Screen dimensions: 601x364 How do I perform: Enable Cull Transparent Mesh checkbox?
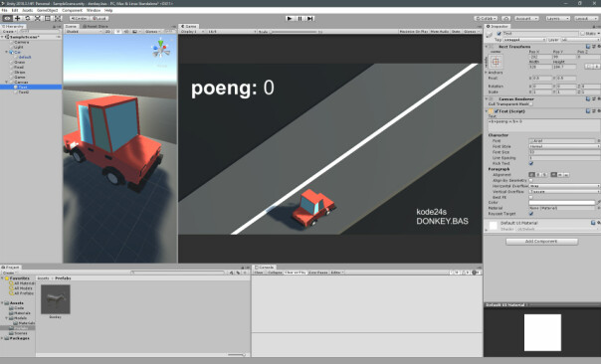pos(531,104)
